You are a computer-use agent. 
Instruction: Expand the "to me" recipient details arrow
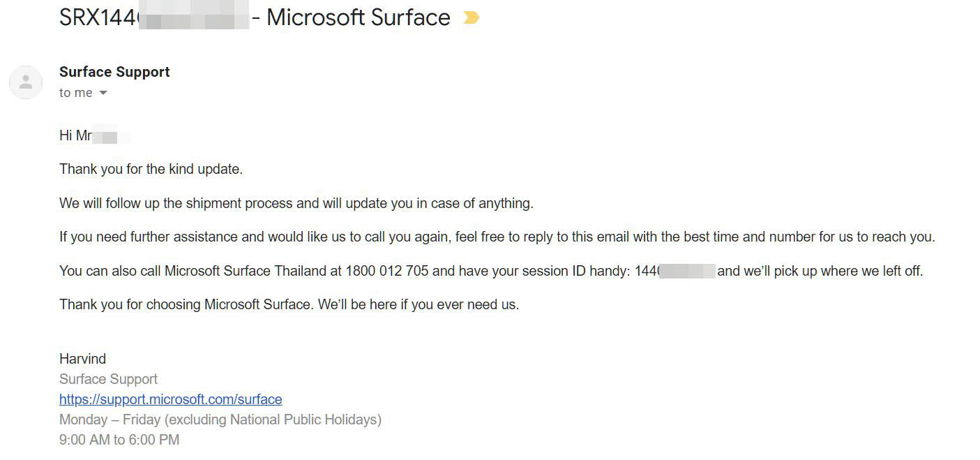coord(103,93)
